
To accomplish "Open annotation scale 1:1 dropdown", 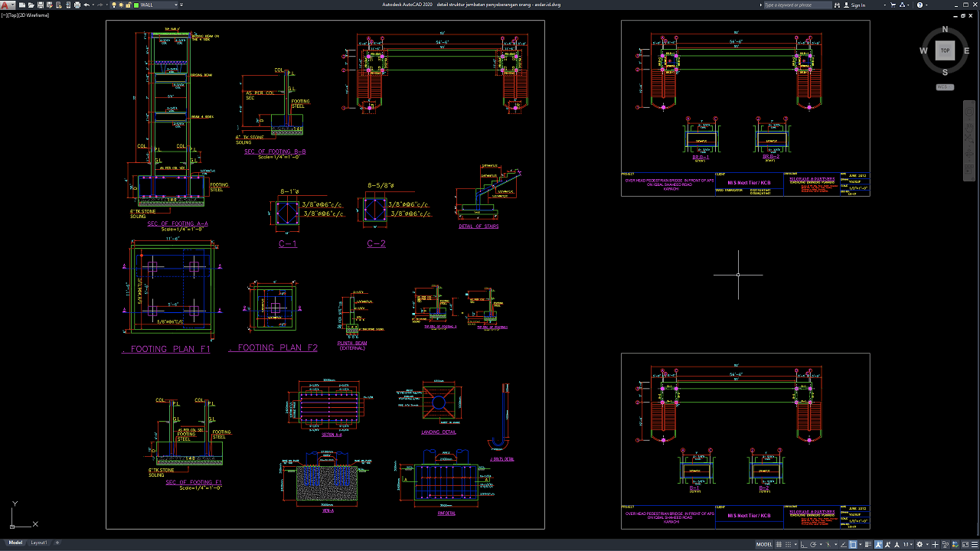I will 906,545.
